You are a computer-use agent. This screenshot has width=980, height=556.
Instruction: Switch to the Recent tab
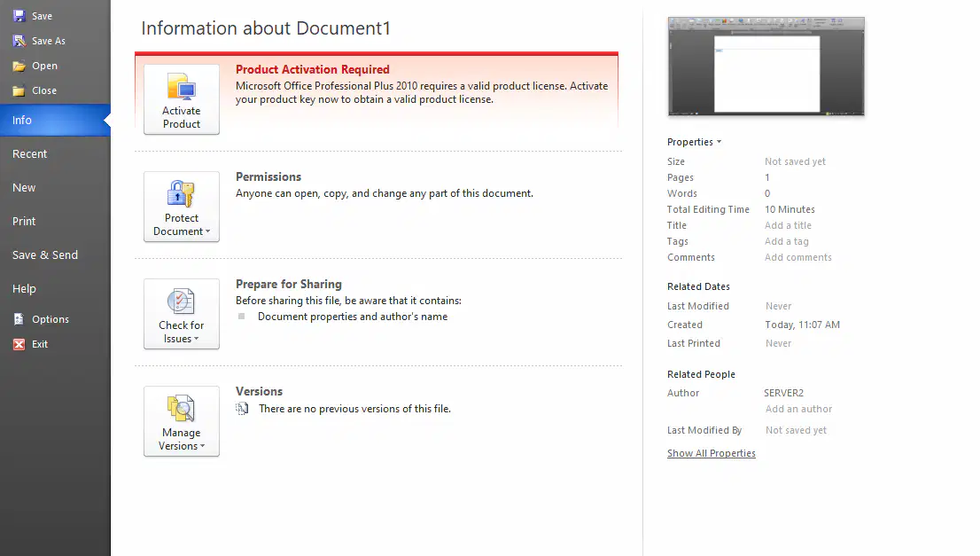pos(55,154)
